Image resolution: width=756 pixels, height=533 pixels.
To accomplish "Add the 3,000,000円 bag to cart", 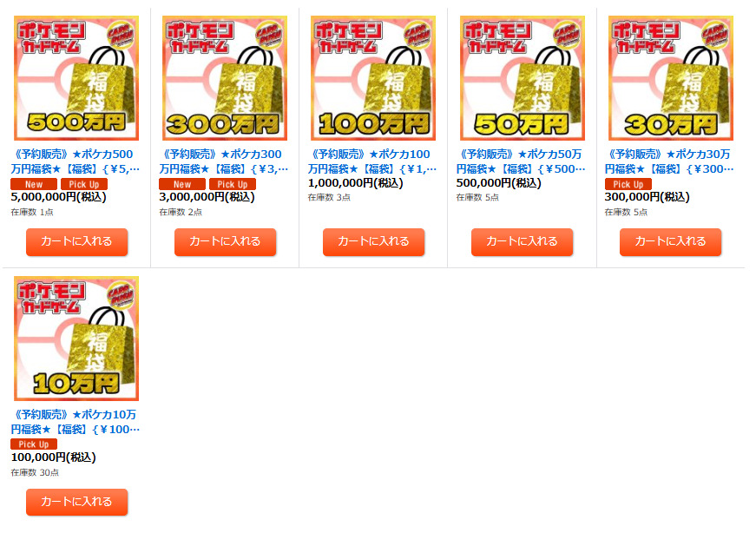I will 225,241.
